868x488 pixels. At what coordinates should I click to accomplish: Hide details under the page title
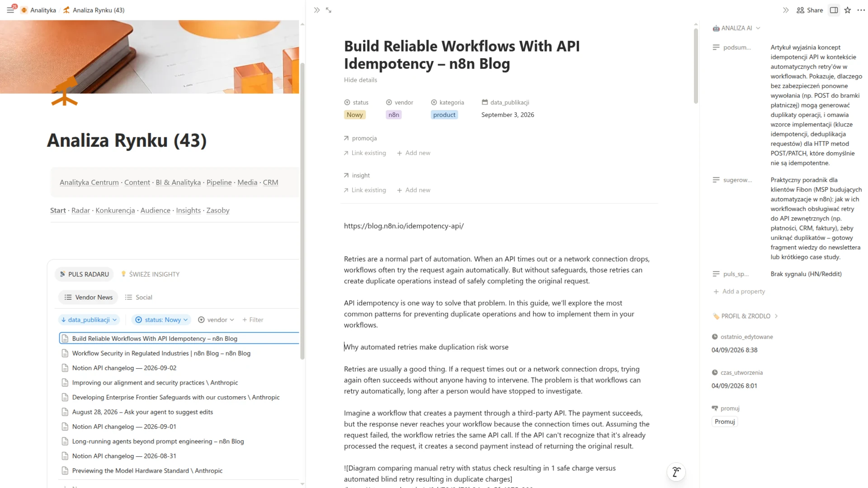(x=360, y=80)
